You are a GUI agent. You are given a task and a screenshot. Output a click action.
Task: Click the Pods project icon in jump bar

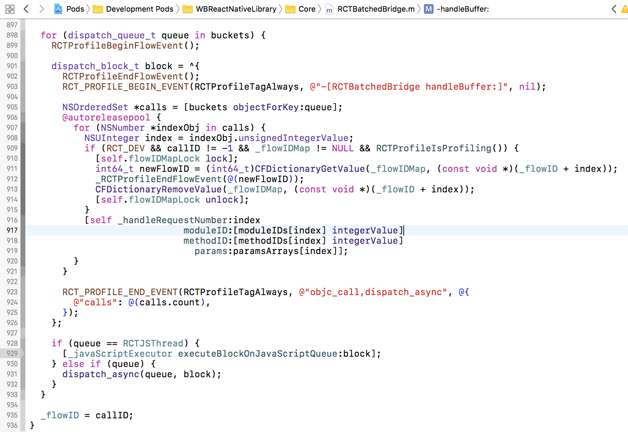coord(58,9)
